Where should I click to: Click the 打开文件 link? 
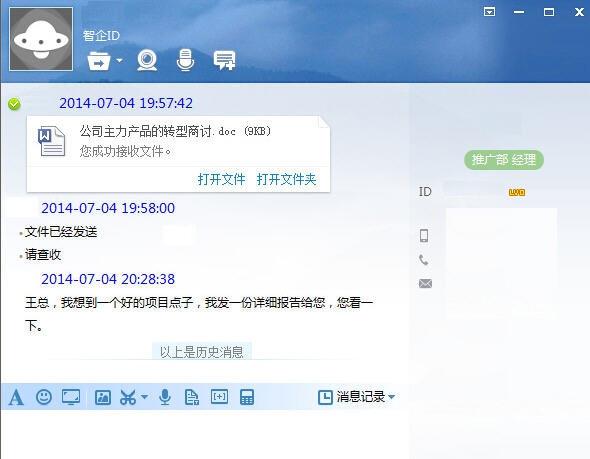coord(221,179)
